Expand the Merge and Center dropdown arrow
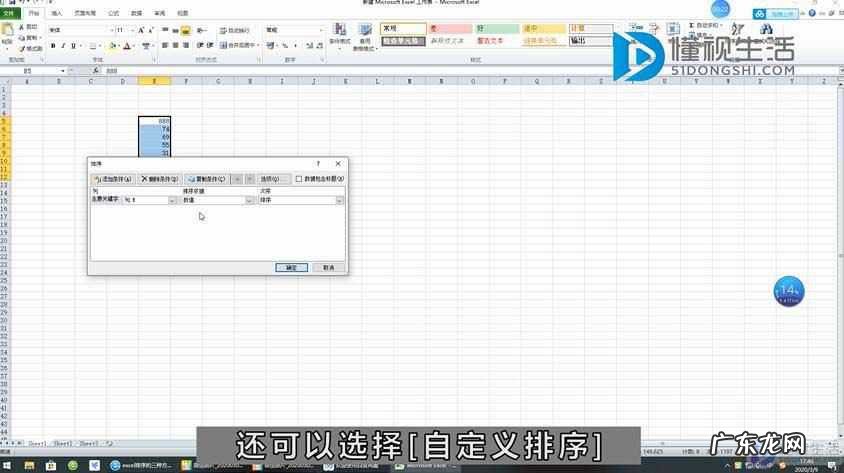This screenshot has width=844, height=473. tap(258, 46)
